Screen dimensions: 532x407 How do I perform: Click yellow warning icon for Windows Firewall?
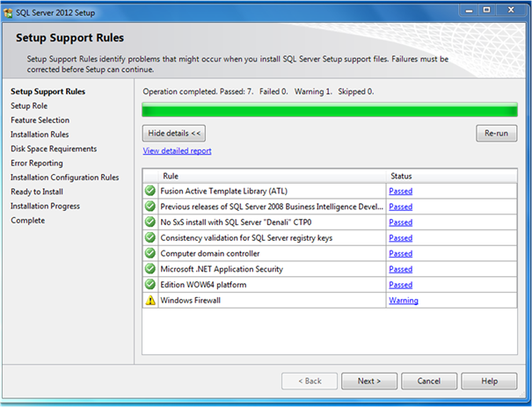click(150, 300)
